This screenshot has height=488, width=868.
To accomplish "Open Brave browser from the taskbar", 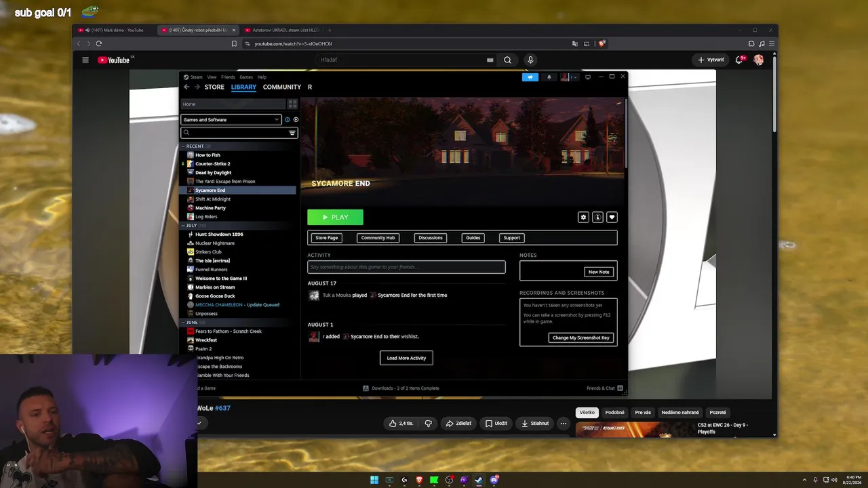I will (x=419, y=480).
